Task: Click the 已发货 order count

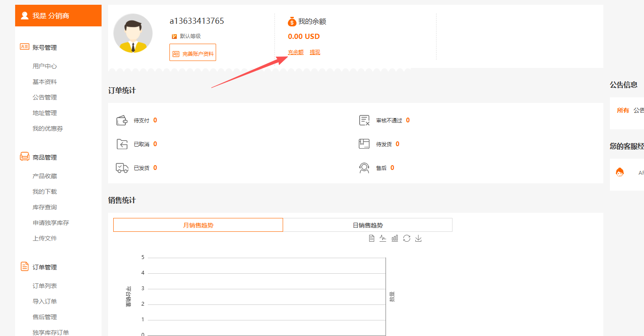Action: click(155, 168)
